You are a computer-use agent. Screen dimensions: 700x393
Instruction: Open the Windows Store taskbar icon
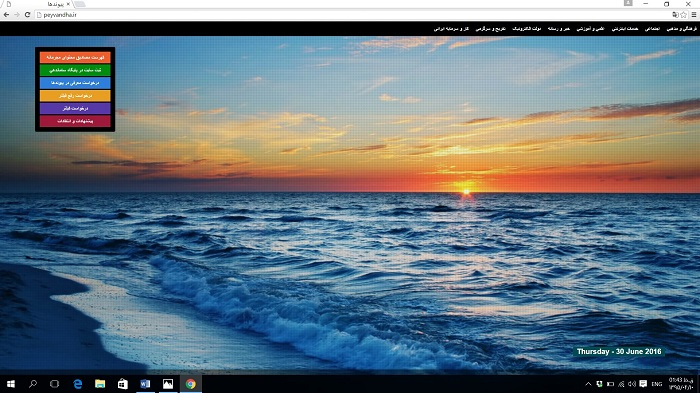click(123, 384)
